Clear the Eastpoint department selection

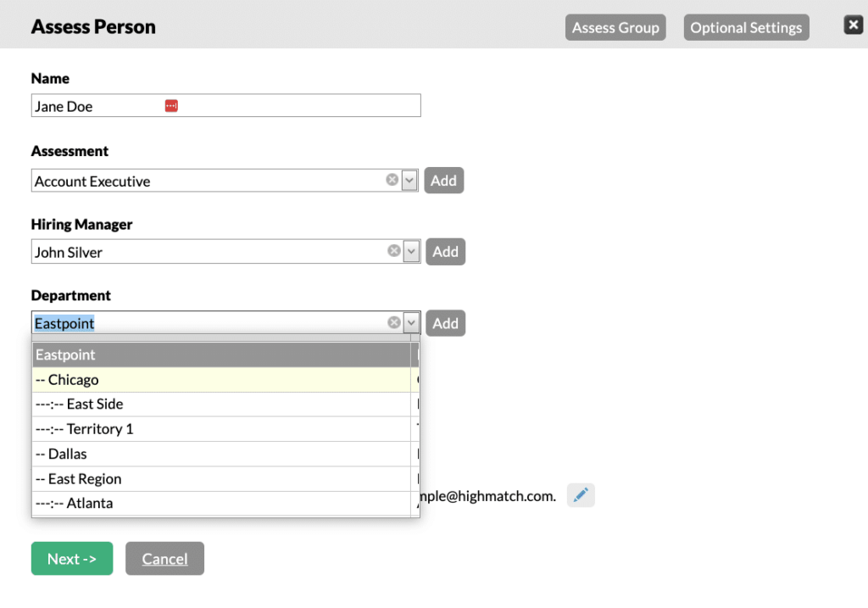(x=393, y=321)
